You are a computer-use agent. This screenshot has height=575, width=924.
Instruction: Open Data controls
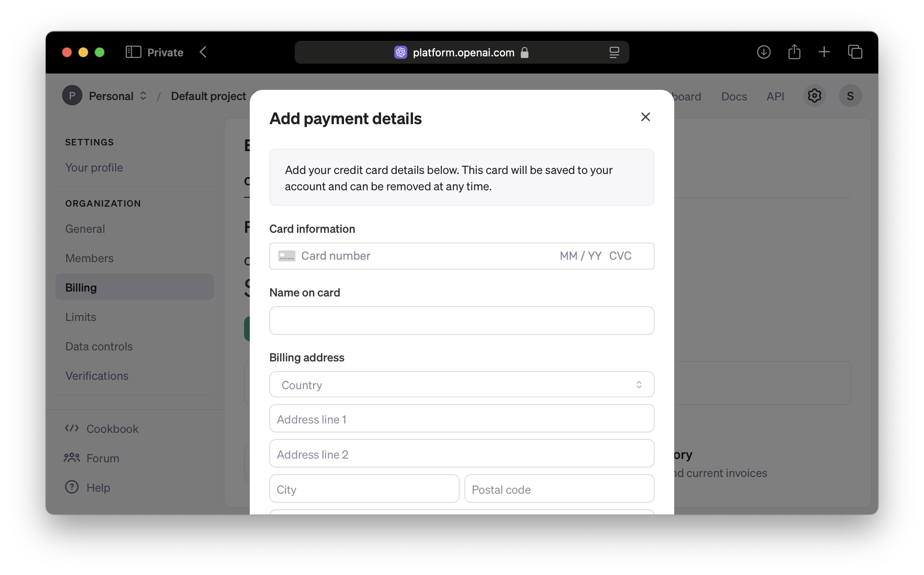[99, 346]
